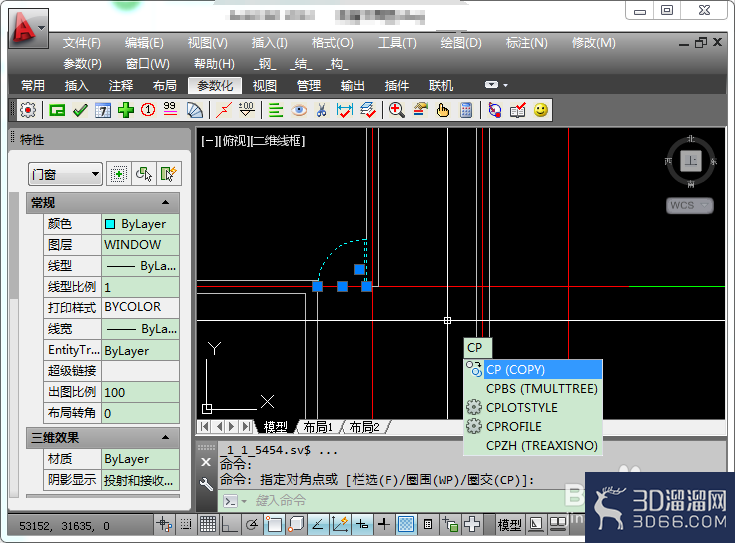Click the wrench icon beside command line
The height and width of the screenshot is (543, 735).
click(x=206, y=484)
